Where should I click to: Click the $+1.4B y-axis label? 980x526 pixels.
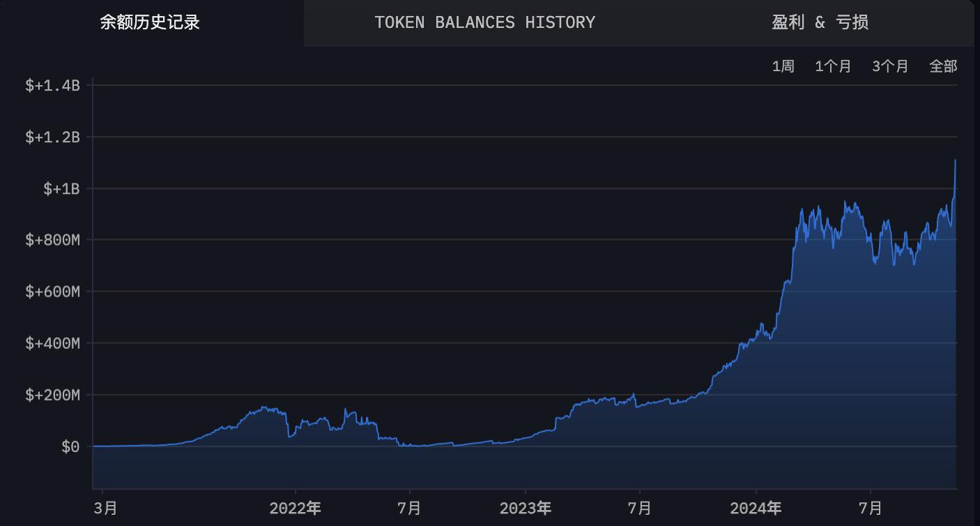coord(53,86)
